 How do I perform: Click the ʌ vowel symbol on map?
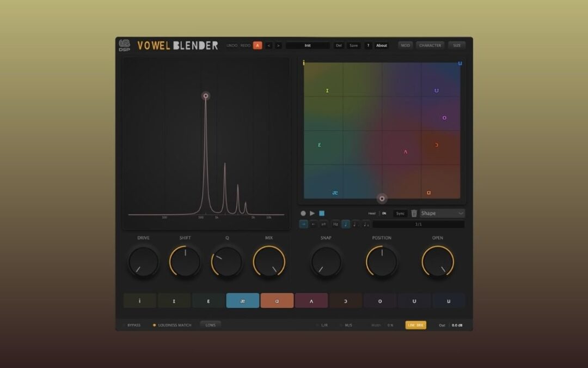click(406, 152)
